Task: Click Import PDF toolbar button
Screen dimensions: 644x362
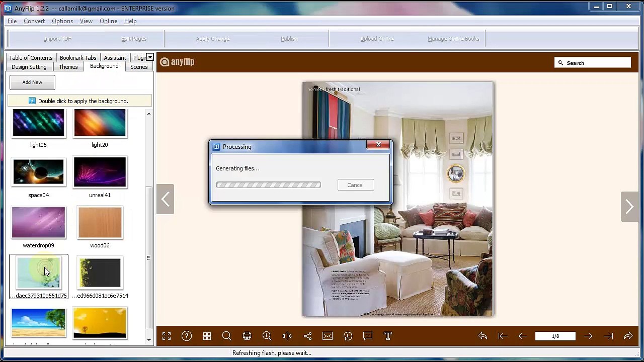Action: 57,39
